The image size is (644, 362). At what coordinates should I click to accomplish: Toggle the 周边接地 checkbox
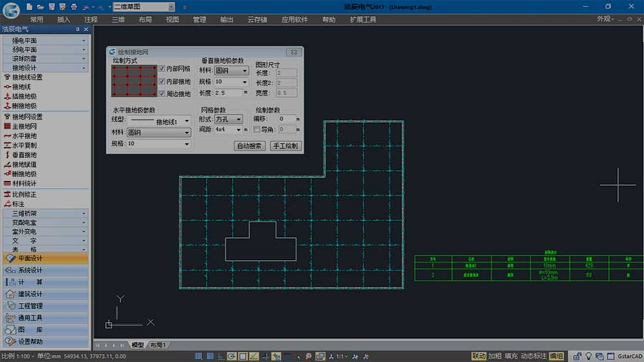point(163,94)
